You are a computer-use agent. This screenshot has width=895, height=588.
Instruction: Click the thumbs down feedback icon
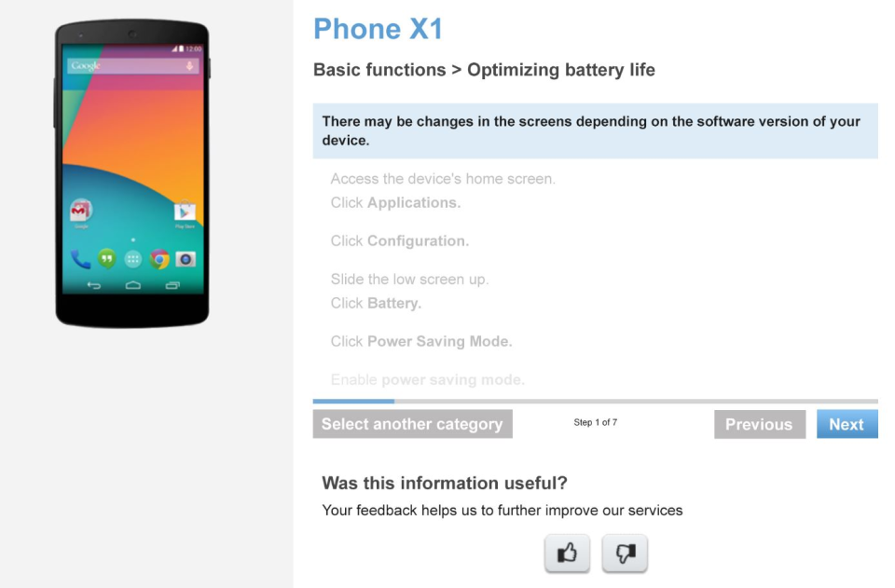click(625, 553)
